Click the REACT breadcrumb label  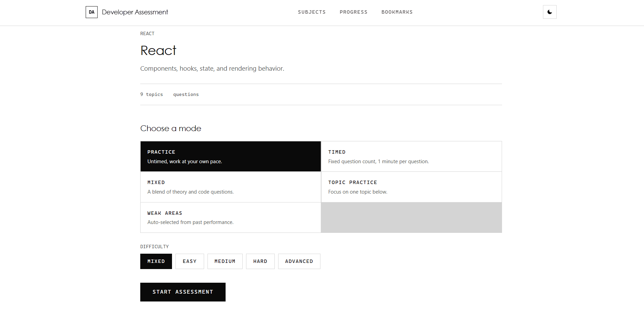click(147, 33)
